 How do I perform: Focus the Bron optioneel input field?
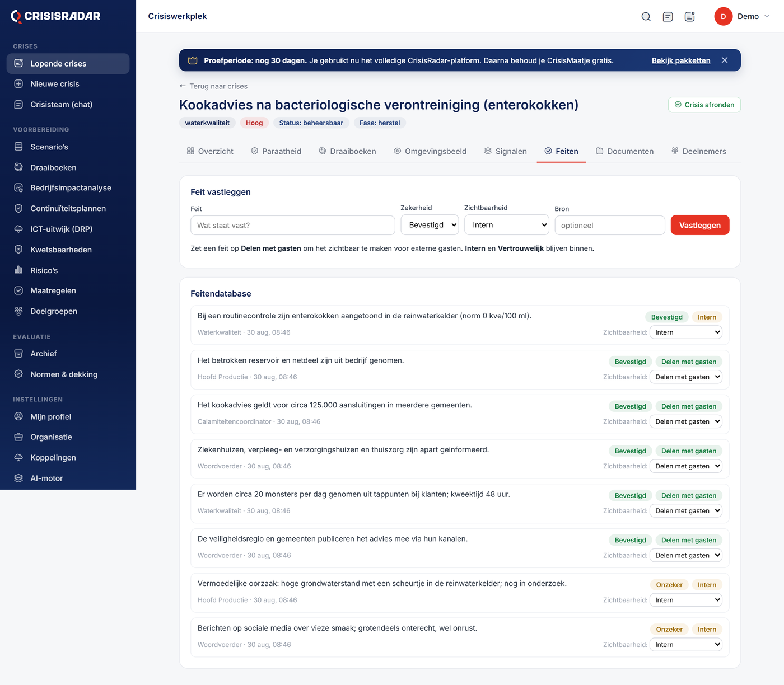click(610, 225)
